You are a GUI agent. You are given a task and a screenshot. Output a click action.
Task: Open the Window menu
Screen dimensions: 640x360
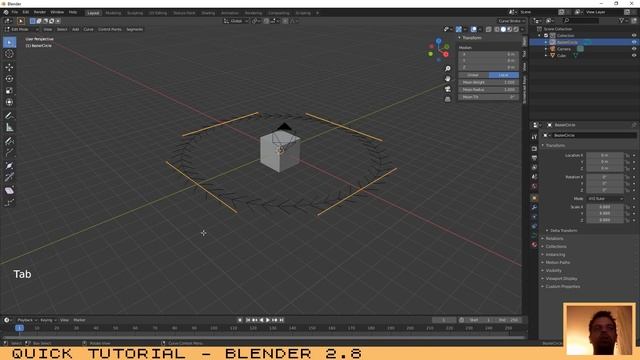(x=57, y=12)
